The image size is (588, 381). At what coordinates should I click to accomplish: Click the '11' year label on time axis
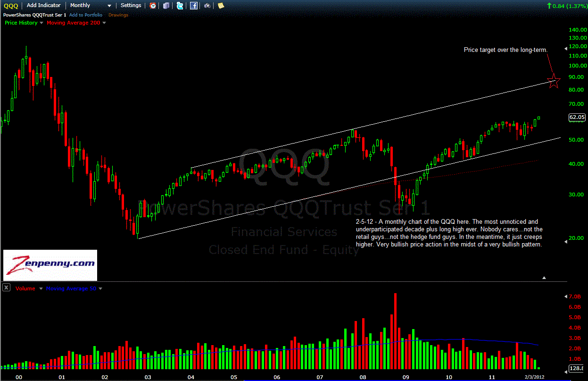pyautogui.click(x=492, y=377)
